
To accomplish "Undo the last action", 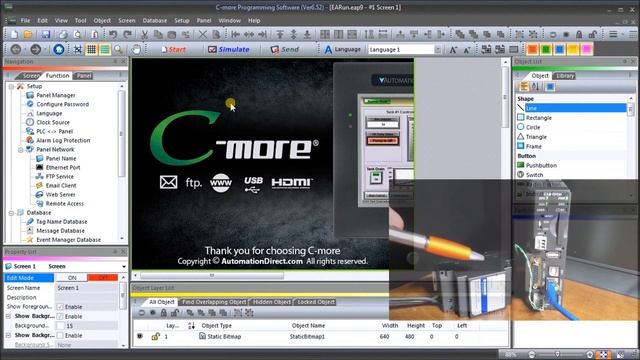I will click(x=113, y=35).
